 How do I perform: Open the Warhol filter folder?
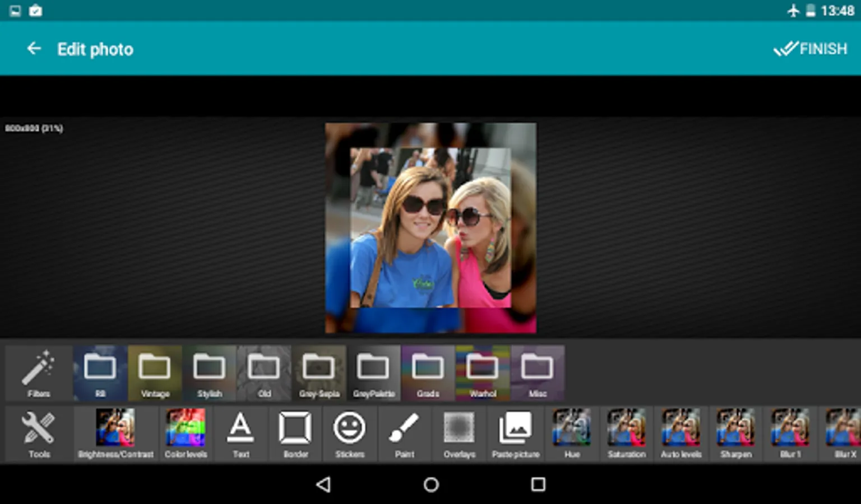pyautogui.click(x=483, y=373)
